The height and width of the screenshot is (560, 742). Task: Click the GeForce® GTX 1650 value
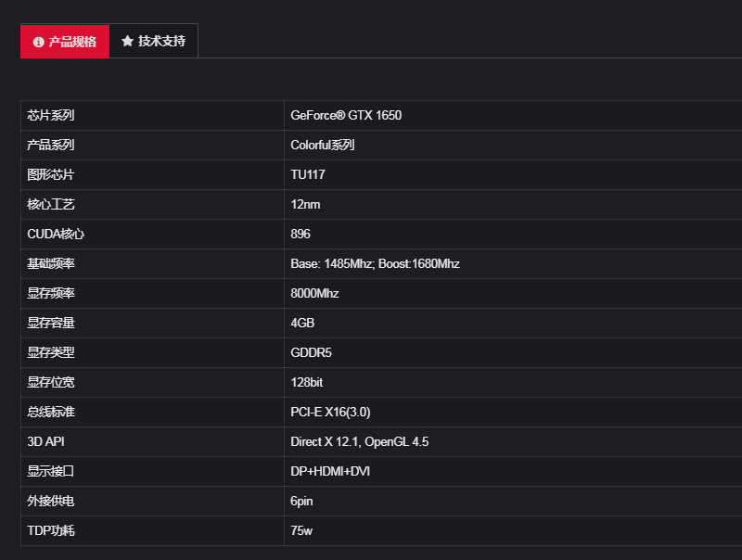346,115
